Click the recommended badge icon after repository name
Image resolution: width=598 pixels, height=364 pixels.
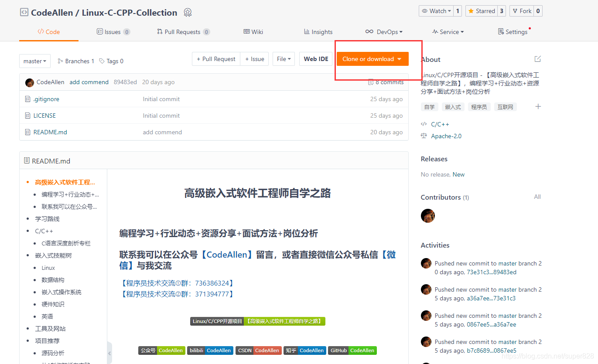pyautogui.click(x=188, y=13)
